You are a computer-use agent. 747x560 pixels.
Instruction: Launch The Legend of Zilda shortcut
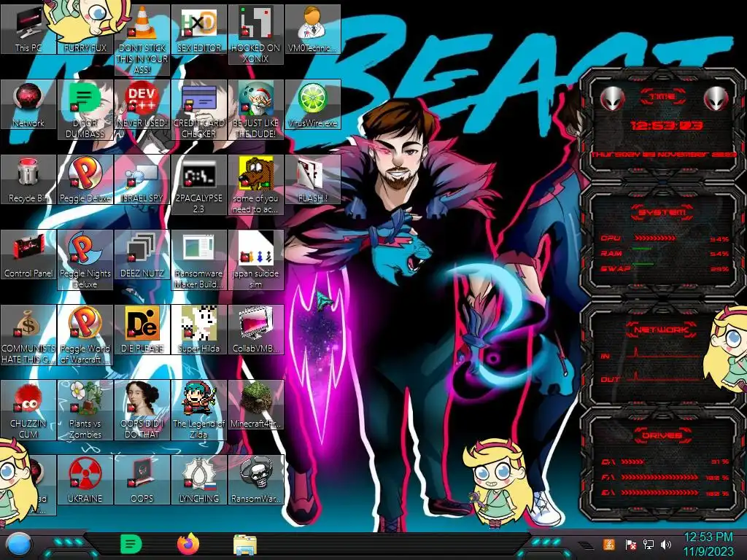199,411
